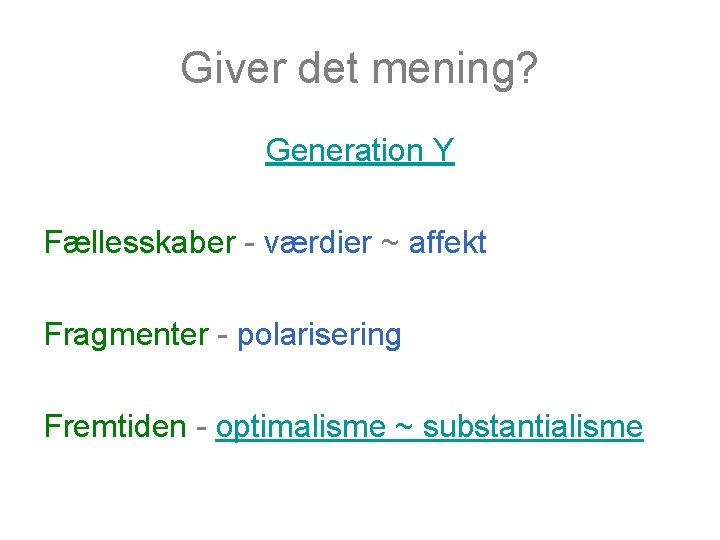Click the letter Y in Generation Y
This screenshot has width=720, height=540.
click(x=443, y=150)
